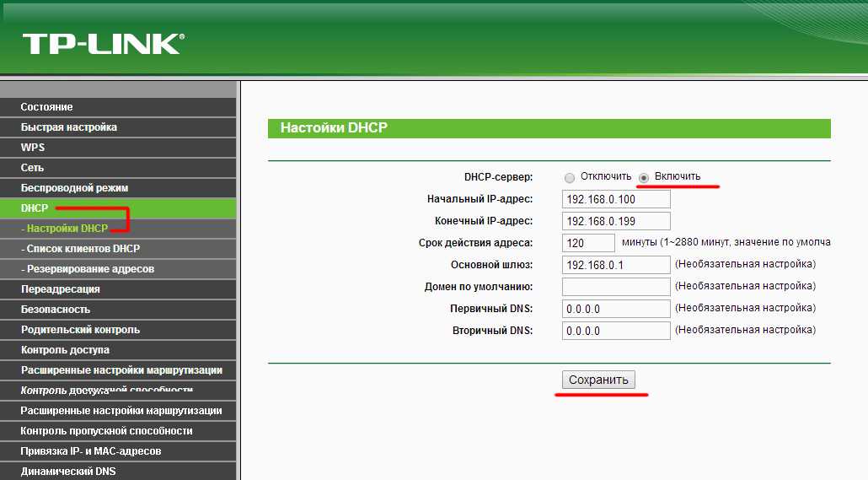Open Список клиентов DHCP submenu
The width and height of the screenshot is (868, 480).
83,249
